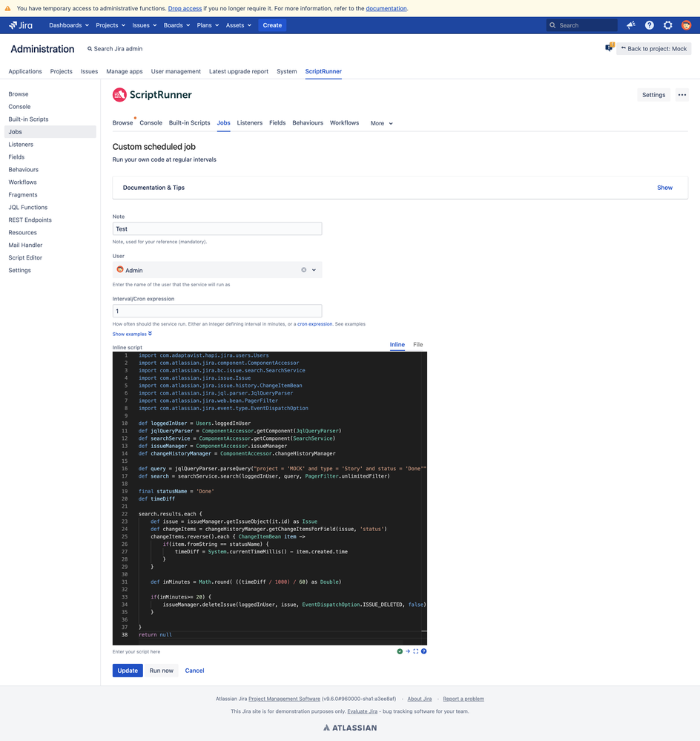Click the ScriptRunner logo icon
Image resolution: width=700 pixels, height=741 pixels.
119,95
